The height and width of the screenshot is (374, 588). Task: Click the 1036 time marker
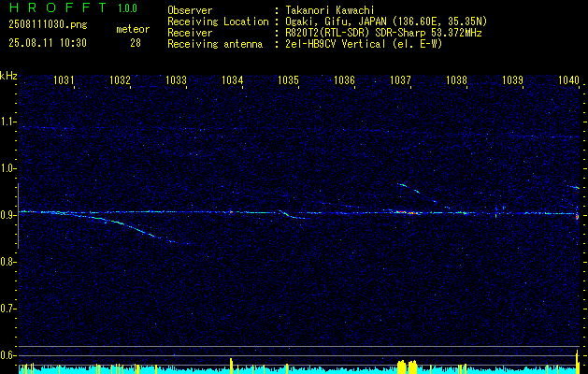344,79
